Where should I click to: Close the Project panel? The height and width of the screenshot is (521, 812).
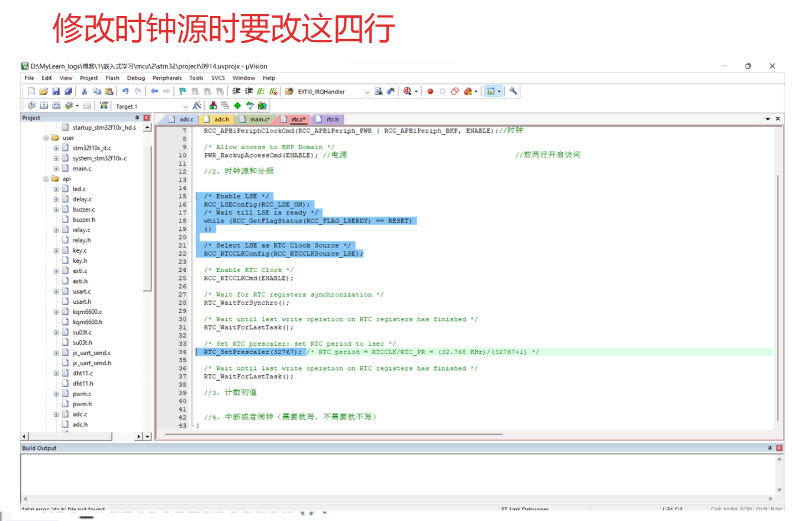point(147,118)
